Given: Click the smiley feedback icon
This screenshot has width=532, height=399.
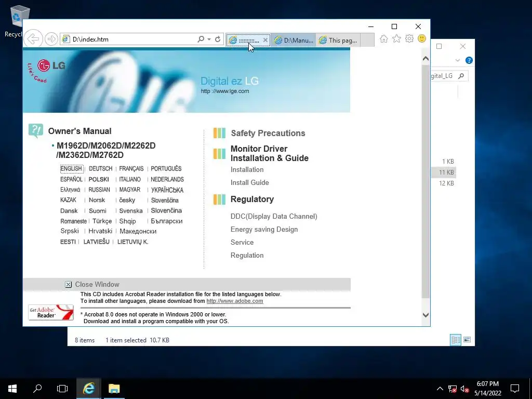Looking at the screenshot, I should [x=422, y=38].
